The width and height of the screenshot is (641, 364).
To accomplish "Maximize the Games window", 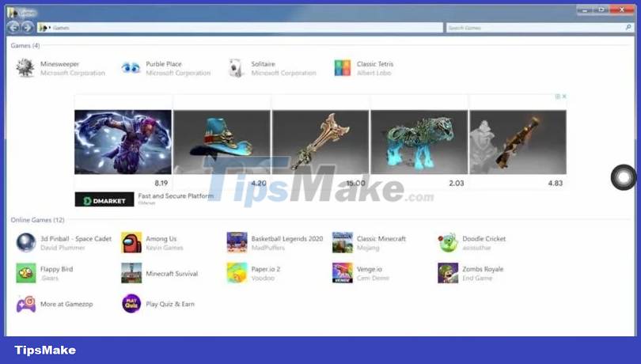I will tap(601, 9).
